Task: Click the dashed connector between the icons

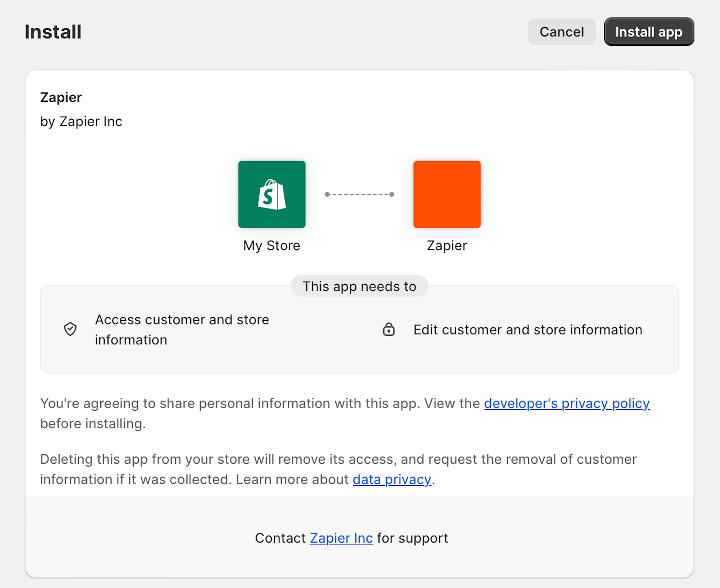Action: click(359, 194)
